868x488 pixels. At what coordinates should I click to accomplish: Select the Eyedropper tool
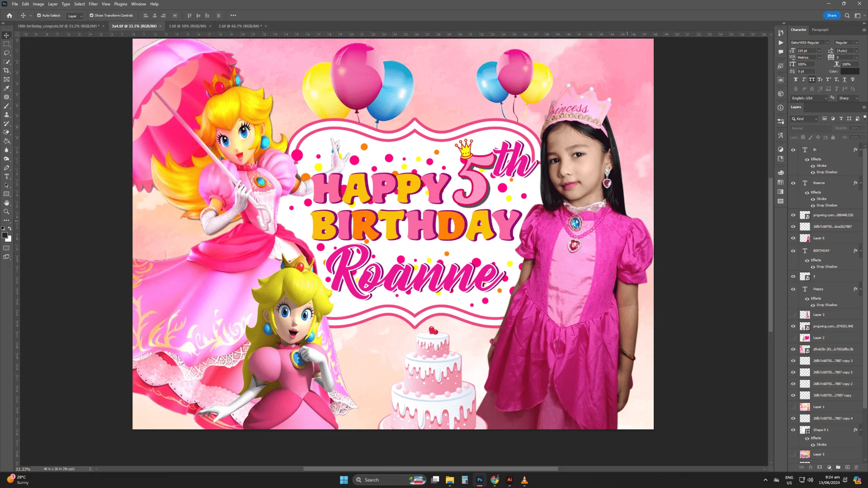pos(6,88)
